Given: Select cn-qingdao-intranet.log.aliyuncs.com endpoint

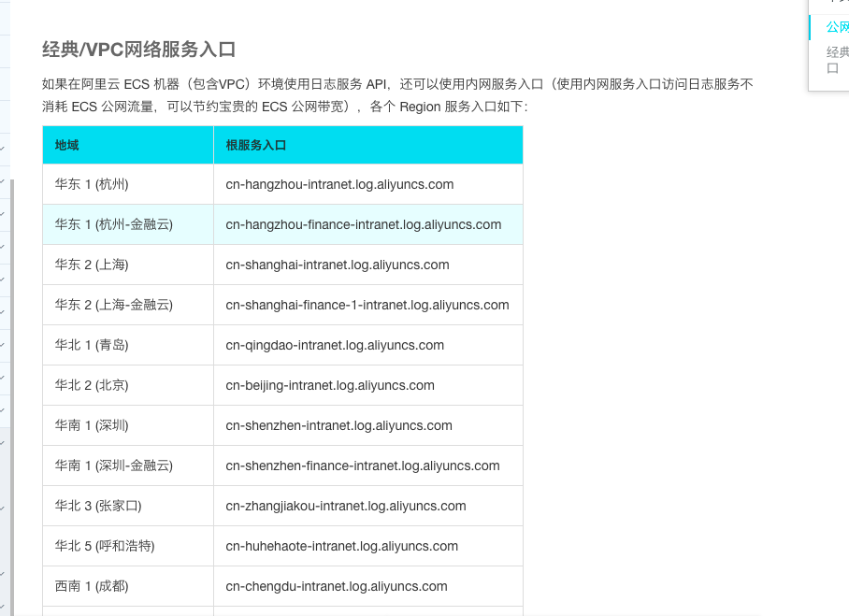Looking at the screenshot, I should tap(335, 345).
